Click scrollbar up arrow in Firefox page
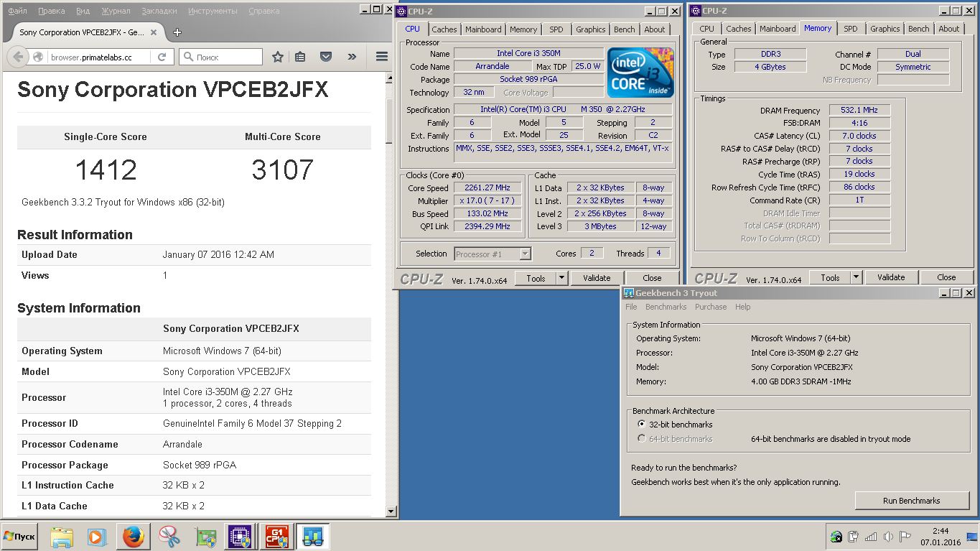980x551 pixels. 391,78
